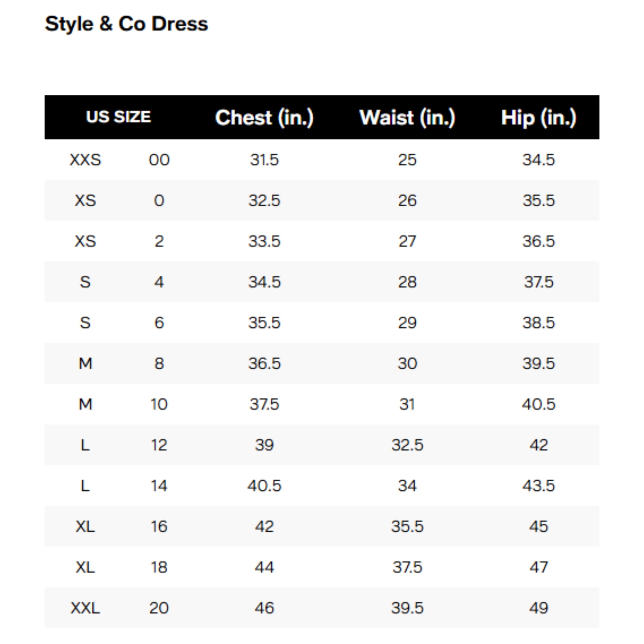
Task: Select the 00 numeric size cell
Action: [x=159, y=160]
